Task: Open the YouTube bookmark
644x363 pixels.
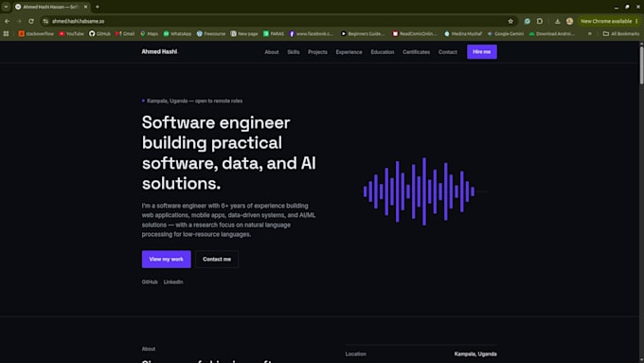Action: (71, 34)
